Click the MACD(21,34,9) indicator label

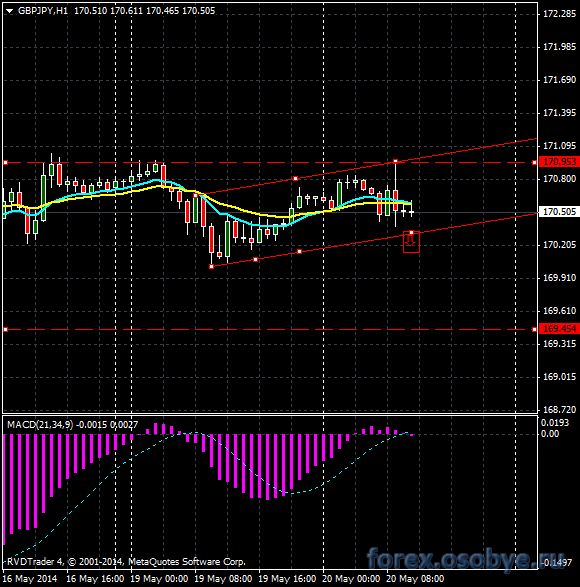(x=40, y=425)
